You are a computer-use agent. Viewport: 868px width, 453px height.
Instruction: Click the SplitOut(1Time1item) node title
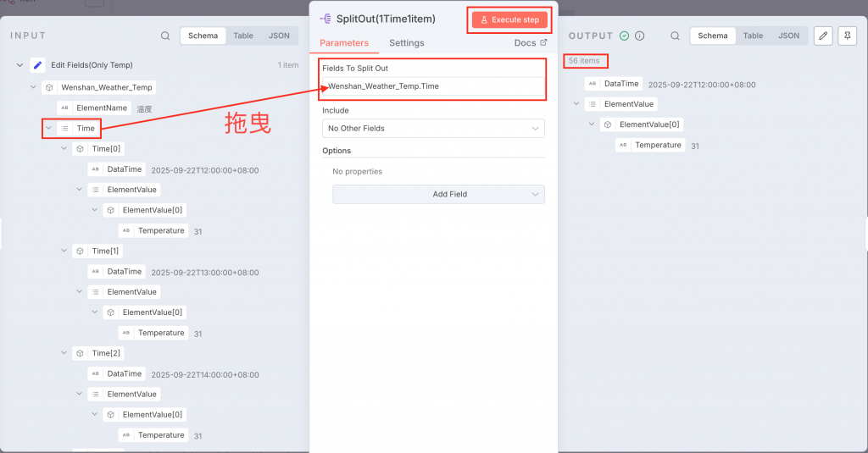pos(386,19)
